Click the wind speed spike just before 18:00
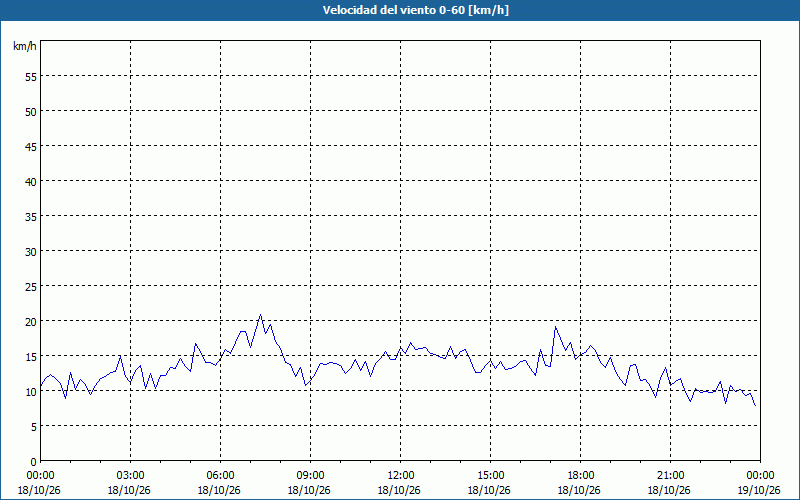This screenshot has width=800, height=500. [x=555, y=327]
